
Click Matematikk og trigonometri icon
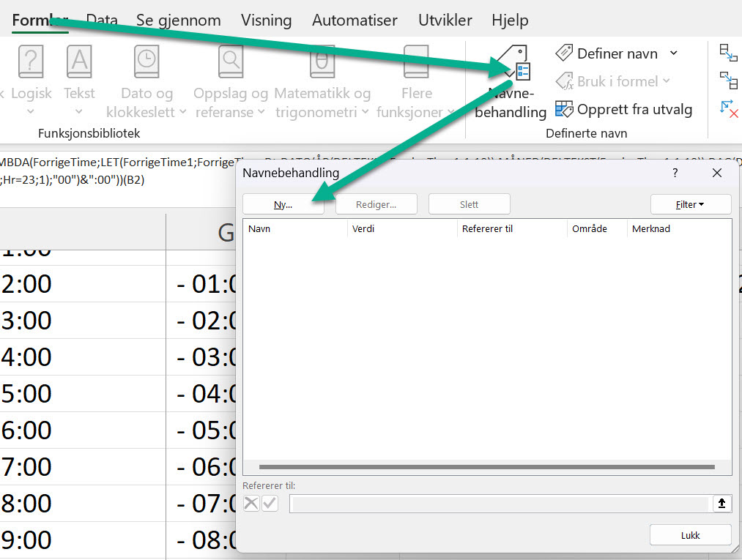click(x=322, y=61)
